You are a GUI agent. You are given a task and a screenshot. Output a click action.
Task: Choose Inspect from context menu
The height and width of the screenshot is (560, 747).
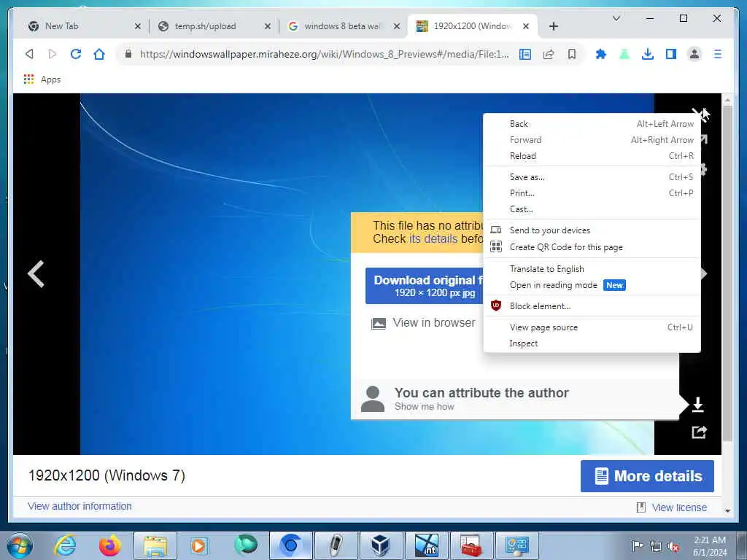pos(592,344)
